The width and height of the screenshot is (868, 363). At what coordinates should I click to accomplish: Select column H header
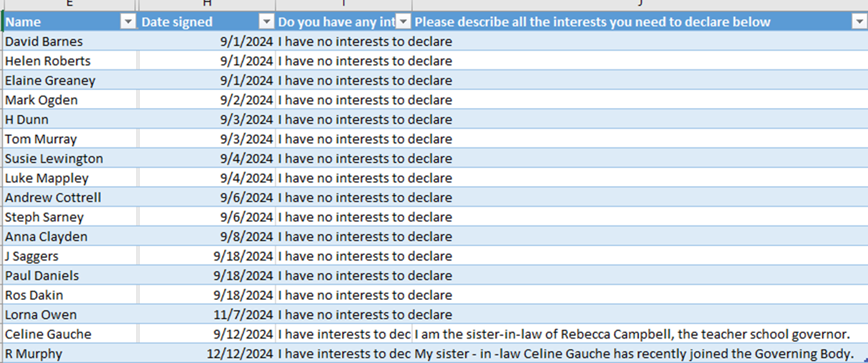207,4
